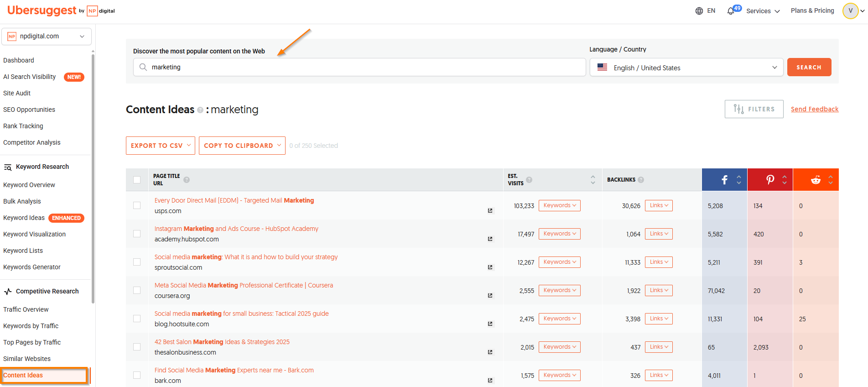Check the blog.hootsuite.com row checkbox

point(137,319)
